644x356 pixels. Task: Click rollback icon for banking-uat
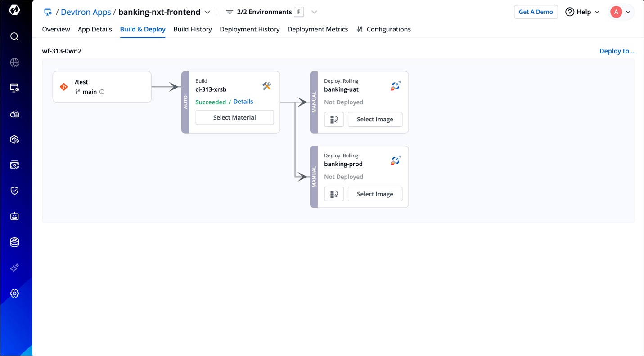[x=334, y=120]
